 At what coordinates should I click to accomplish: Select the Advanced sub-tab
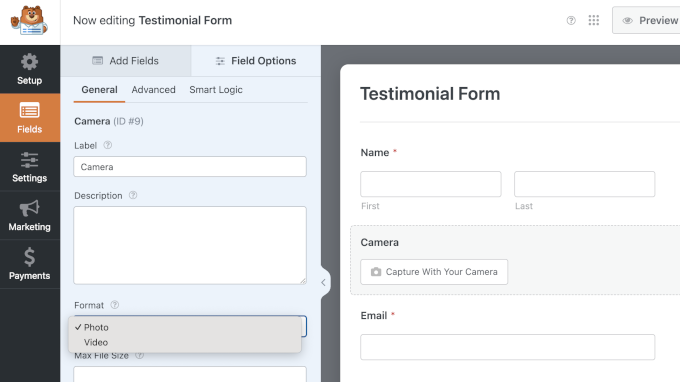154,90
